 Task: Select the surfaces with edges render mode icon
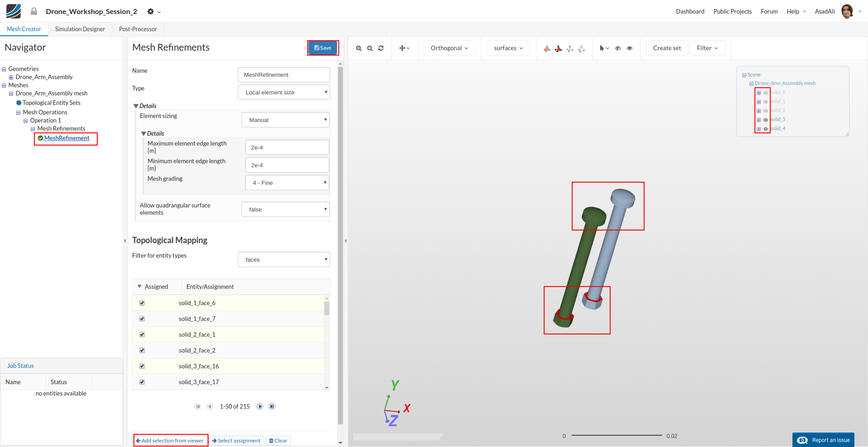(559, 48)
